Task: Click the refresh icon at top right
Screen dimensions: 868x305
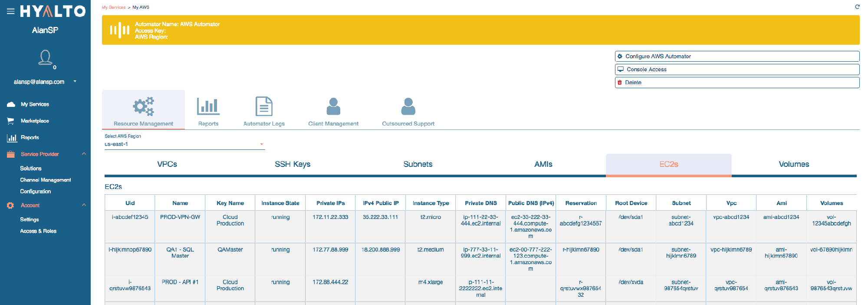Action: tap(857, 7)
